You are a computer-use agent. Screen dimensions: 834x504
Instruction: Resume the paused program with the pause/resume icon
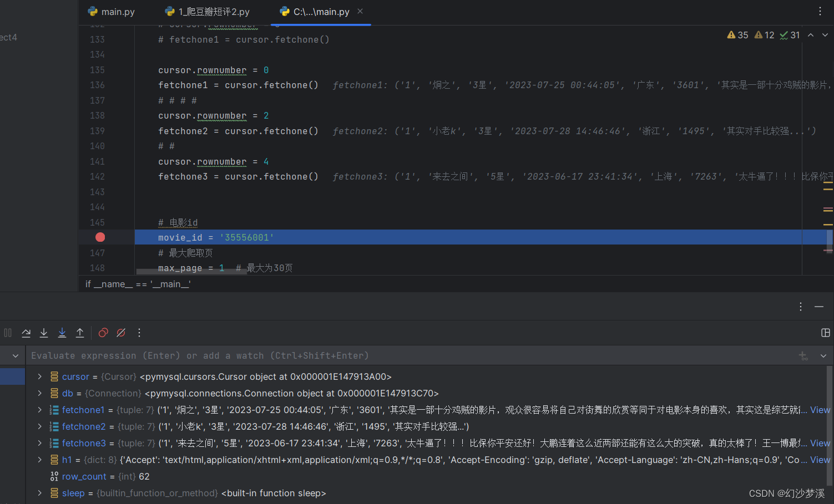coord(8,333)
